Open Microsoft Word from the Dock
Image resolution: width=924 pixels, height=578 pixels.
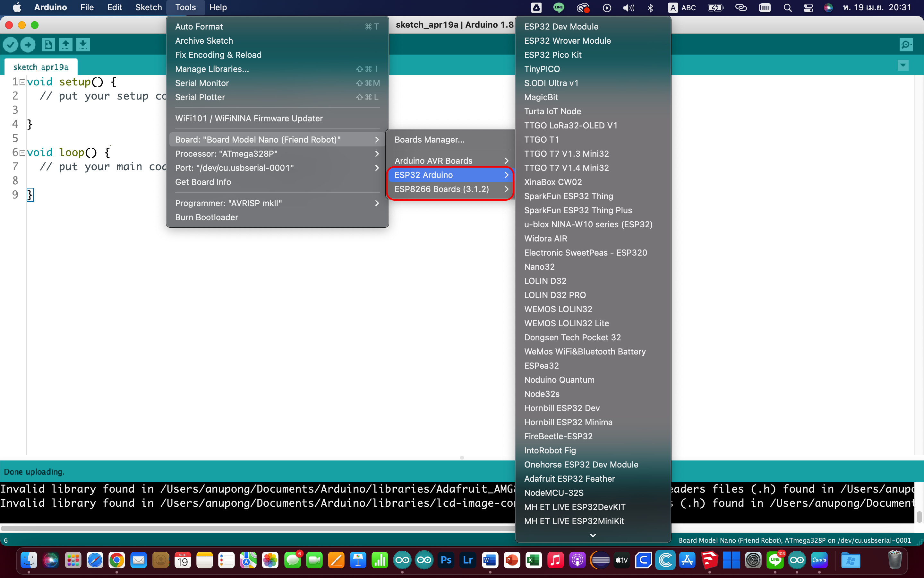[x=490, y=561]
